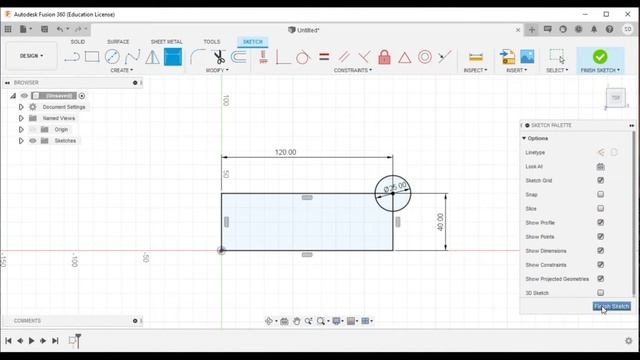Choose the Create Sketch Dimension tool

tap(173, 57)
